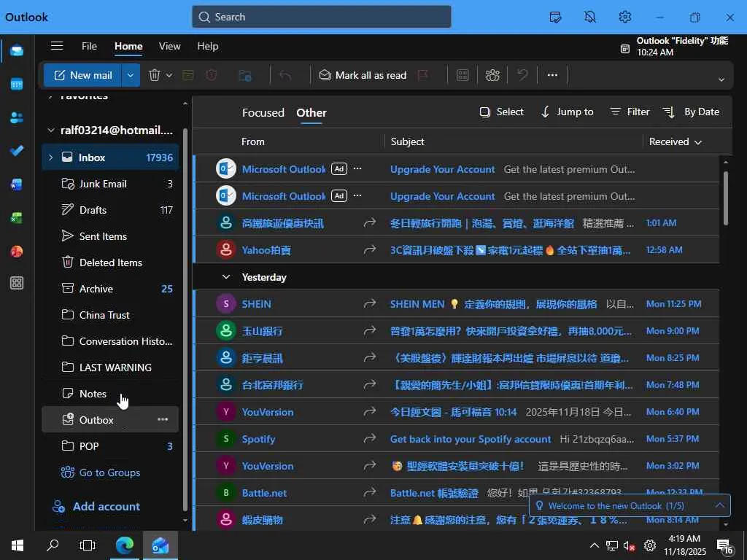Click the Move to folder icon
This screenshot has width=747, height=560.
245,75
